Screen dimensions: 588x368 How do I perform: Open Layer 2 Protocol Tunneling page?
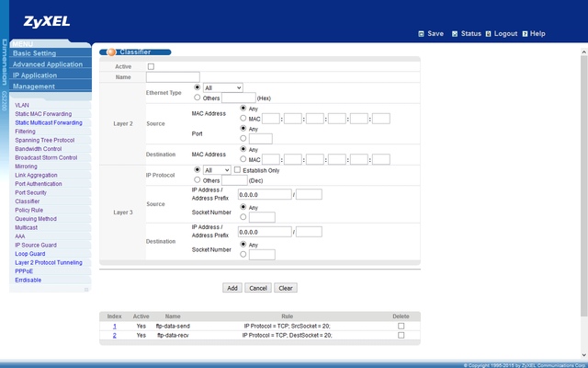pyautogui.click(x=49, y=262)
